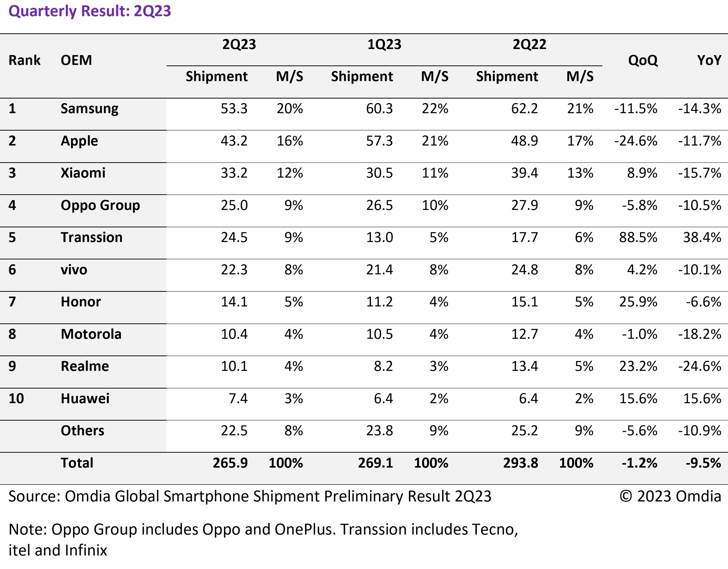Select Transsion QoQ value 88.5%
This screenshot has height=569, width=728.
(638, 237)
